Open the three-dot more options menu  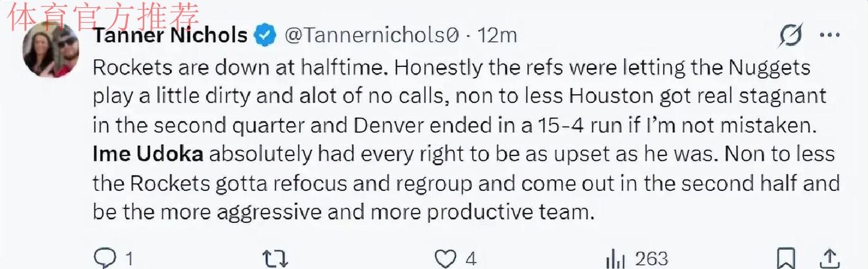coord(829,35)
